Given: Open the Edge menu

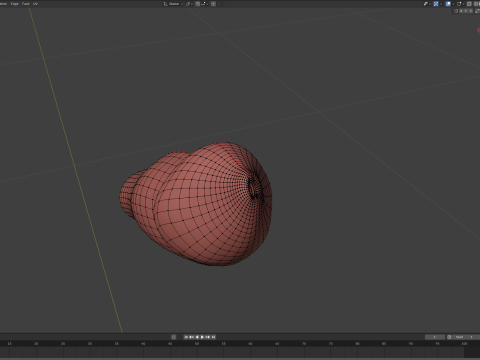Looking at the screenshot, I should coord(15,4).
